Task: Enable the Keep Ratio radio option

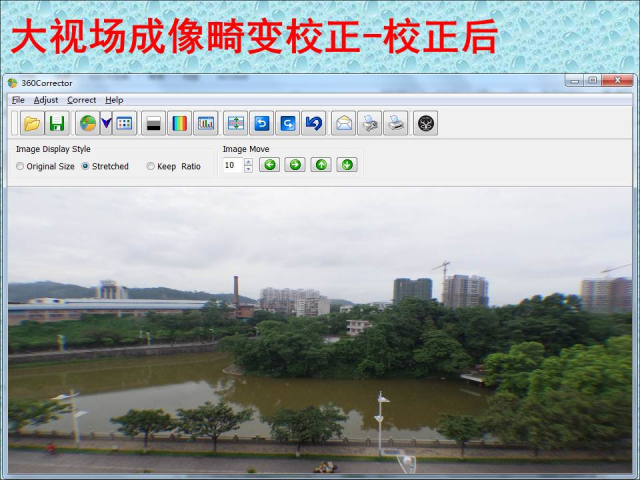Action: pos(151,167)
